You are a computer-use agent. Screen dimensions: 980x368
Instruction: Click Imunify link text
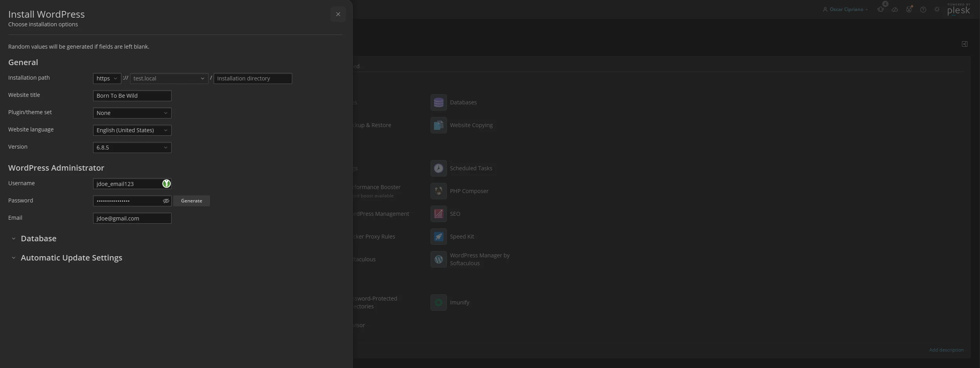pyautogui.click(x=460, y=302)
